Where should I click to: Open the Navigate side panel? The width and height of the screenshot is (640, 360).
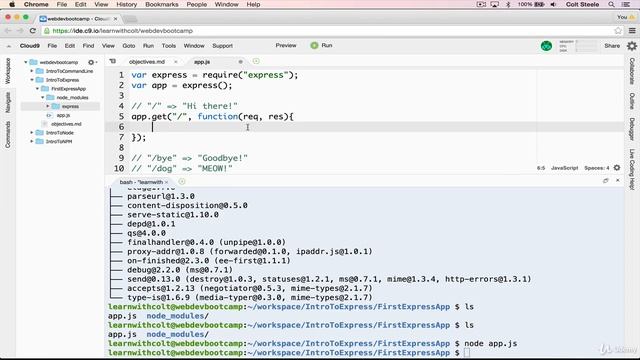coord(8,102)
